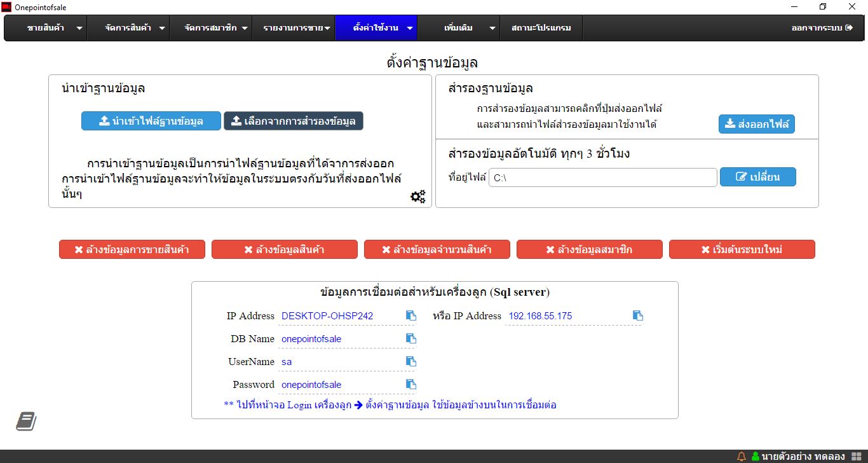Click นำเข้าไฟล์ฐานข้อมูล import button

point(151,121)
